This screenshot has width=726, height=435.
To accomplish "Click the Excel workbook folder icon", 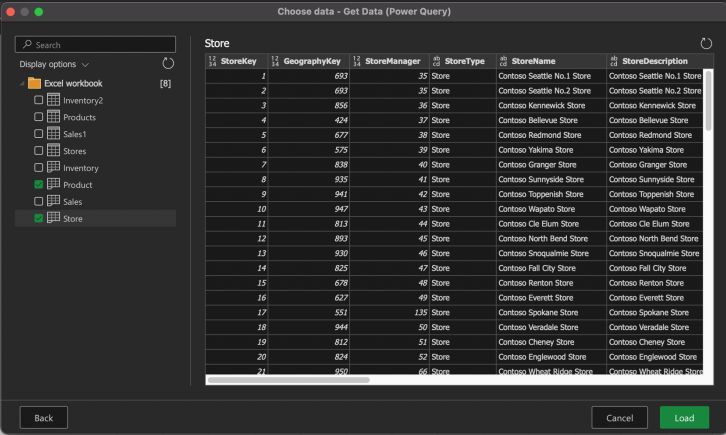I will click(34, 83).
